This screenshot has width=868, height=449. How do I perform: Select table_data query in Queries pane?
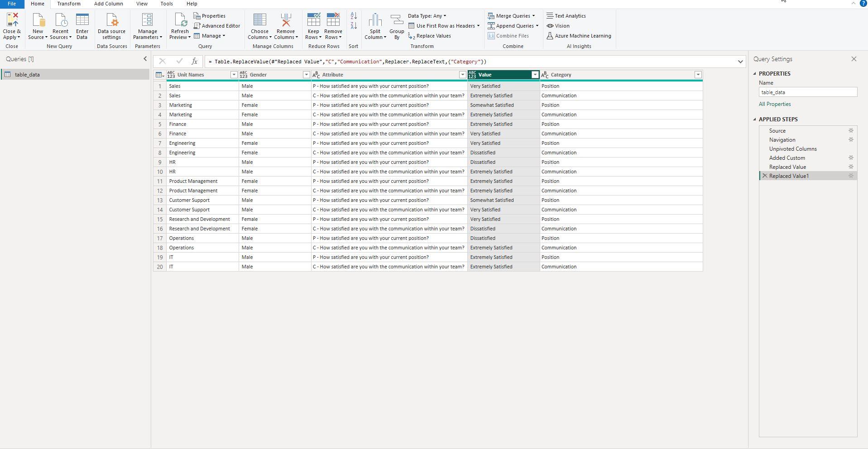75,75
